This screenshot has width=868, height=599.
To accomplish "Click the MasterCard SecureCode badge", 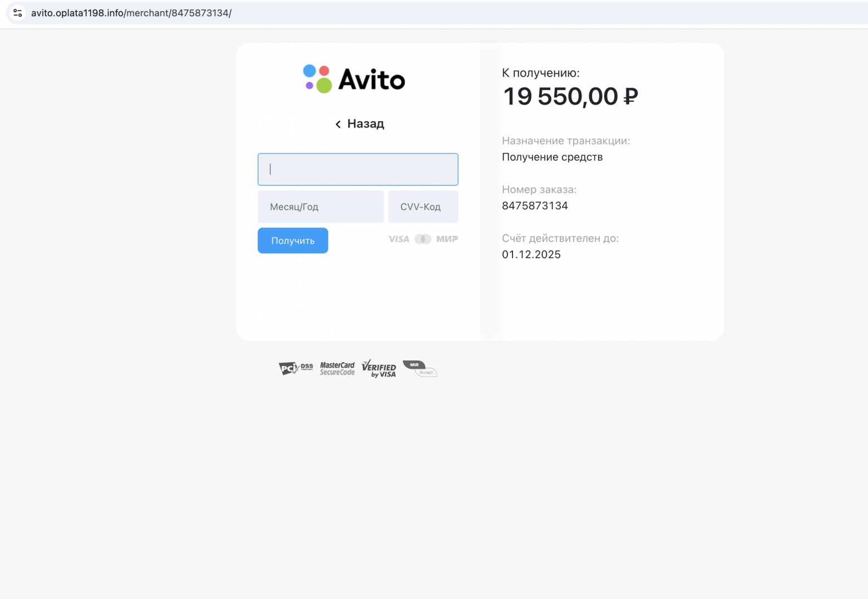I will [x=337, y=369].
